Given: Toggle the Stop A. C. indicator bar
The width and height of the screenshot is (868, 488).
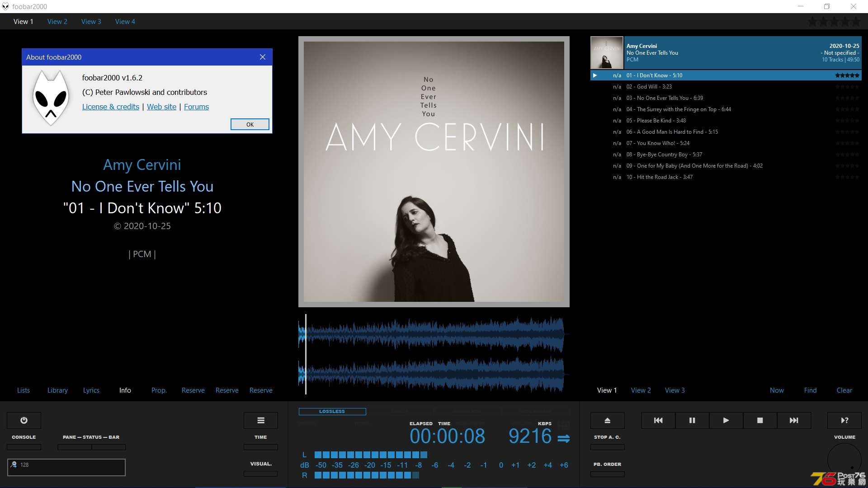Looking at the screenshot, I should [x=608, y=447].
